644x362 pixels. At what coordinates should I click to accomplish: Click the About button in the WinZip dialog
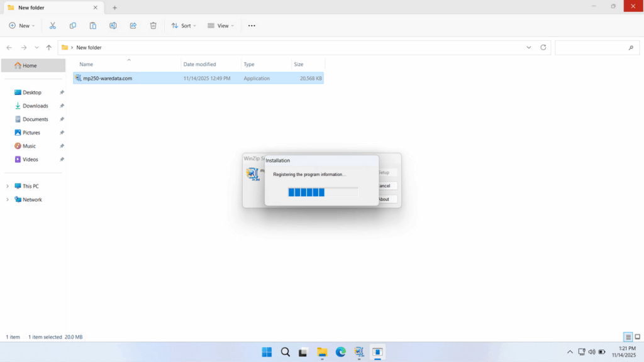point(384,199)
